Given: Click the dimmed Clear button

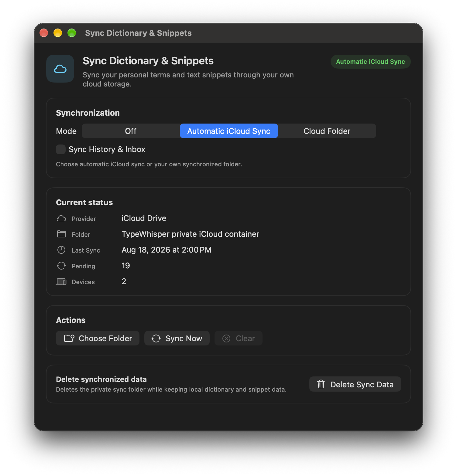Looking at the screenshot, I should pos(239,338).
